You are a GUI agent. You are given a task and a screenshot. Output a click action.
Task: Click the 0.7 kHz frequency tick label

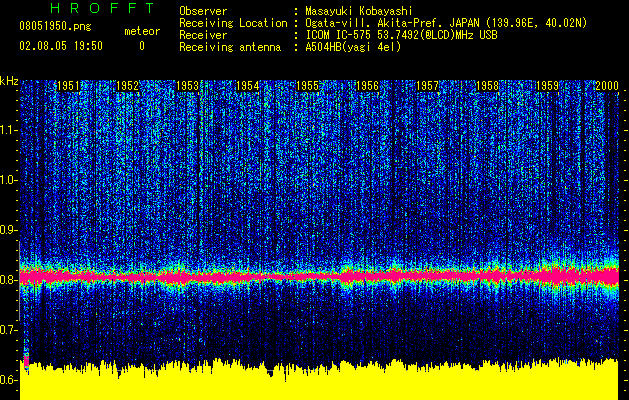point(9,330)
